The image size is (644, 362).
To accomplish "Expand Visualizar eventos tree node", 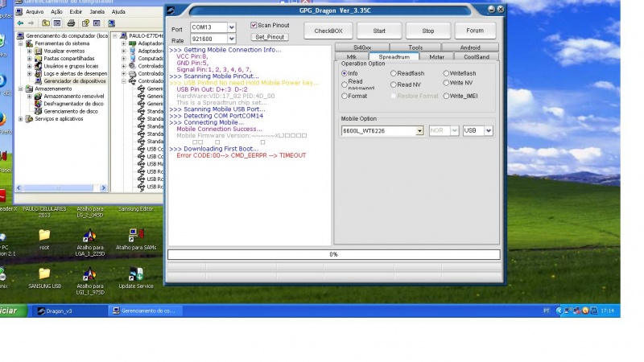I will [30, 51].
